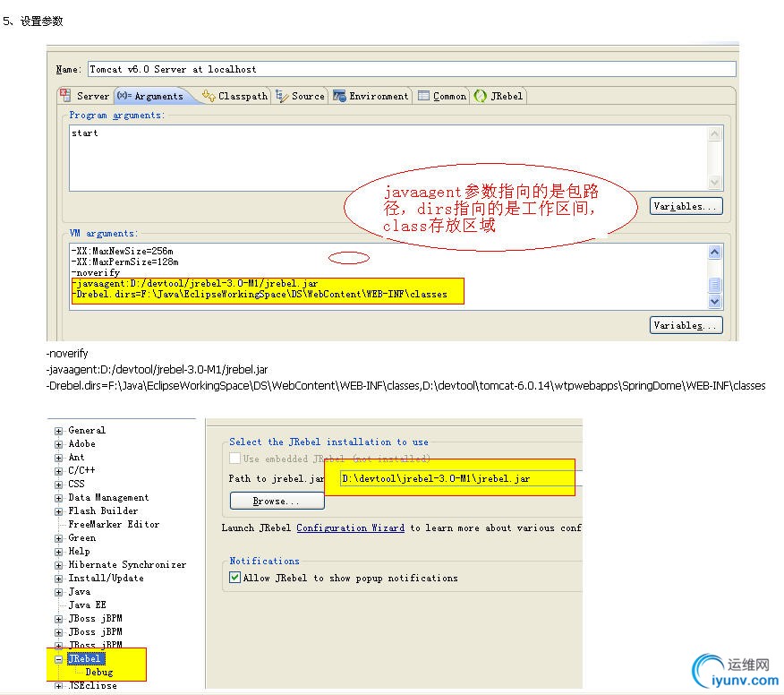The width and height of the screenshot is (784, 695).
Task: Expand the Java tree node
Action: (x=58, y=592)
